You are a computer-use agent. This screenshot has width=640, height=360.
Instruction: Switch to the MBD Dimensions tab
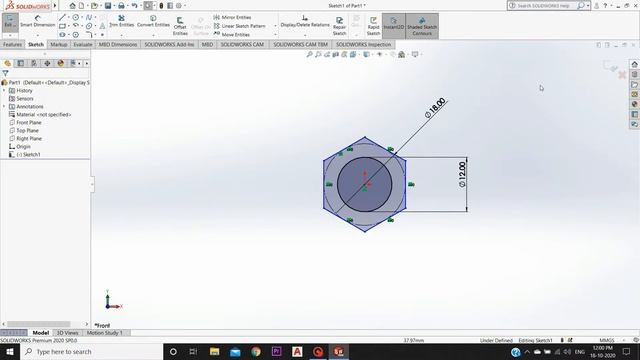tap(118, 44)
